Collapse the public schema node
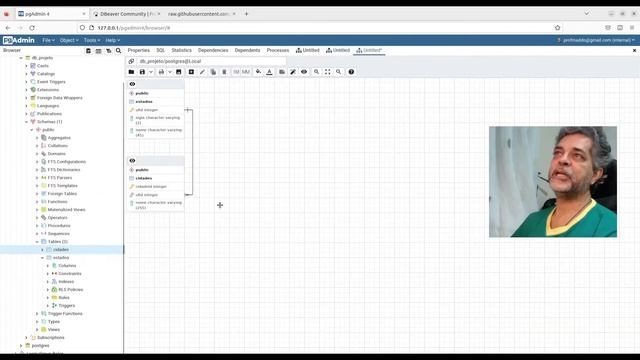 pyautogui.click(x=32, y=130)
